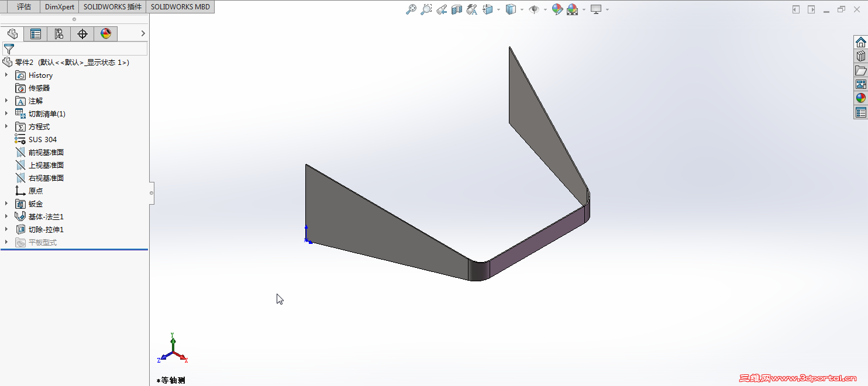
Task: Open the View Orientation dropdown arrow
Action: pos(498,9)
